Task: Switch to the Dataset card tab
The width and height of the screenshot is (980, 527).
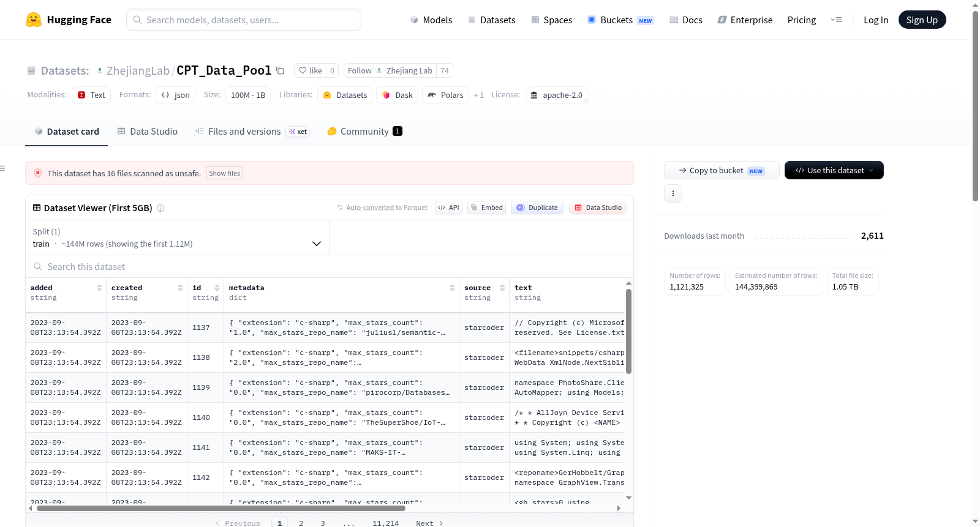Action: click(66, 132)
